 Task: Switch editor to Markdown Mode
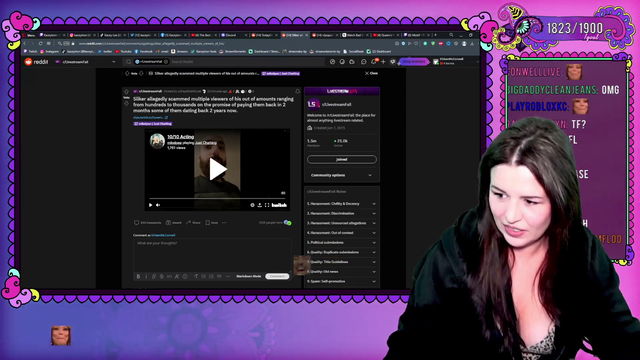(249, 277)
